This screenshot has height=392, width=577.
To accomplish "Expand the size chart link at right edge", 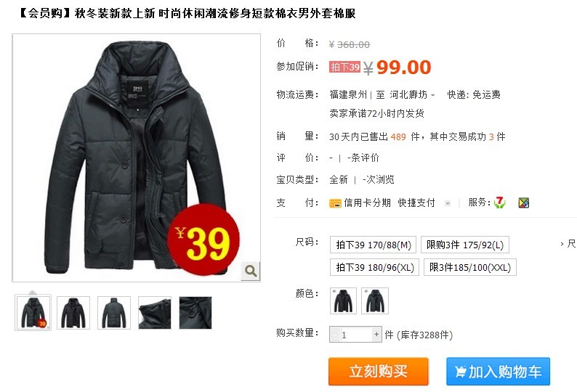I will pyautogui.click(x=568, y=243).
